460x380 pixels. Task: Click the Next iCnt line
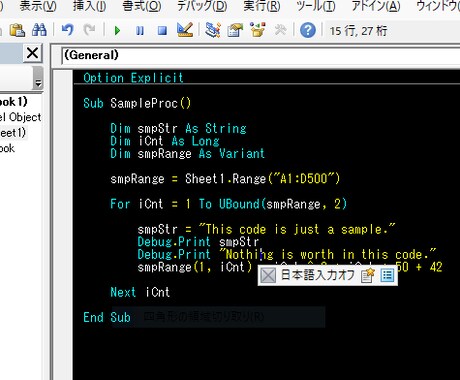point(140,292)
